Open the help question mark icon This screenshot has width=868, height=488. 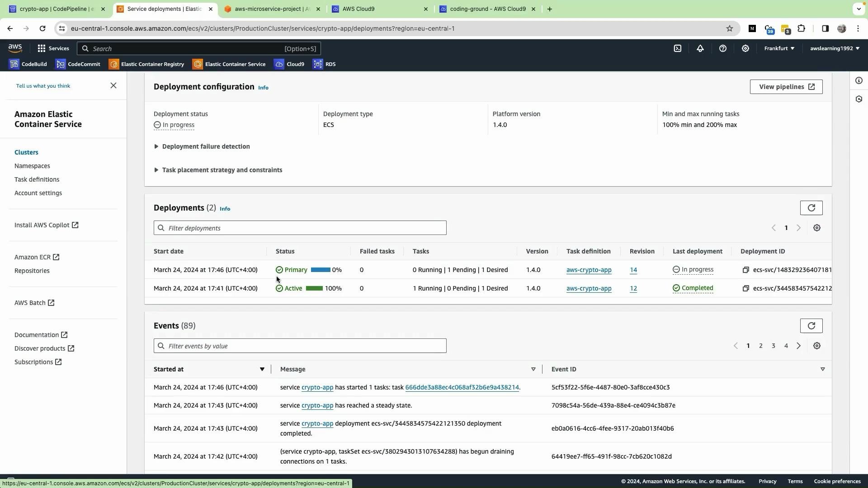point(723,48)
